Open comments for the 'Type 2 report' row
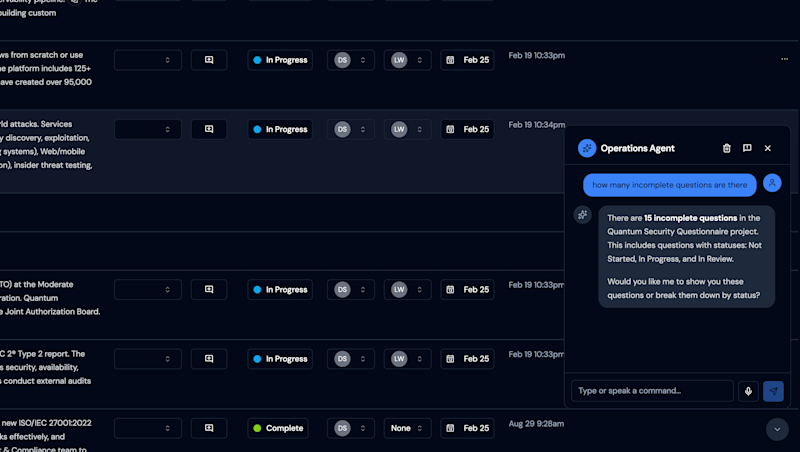This screenshot has height=452, width=800. [x=209, y=359]
